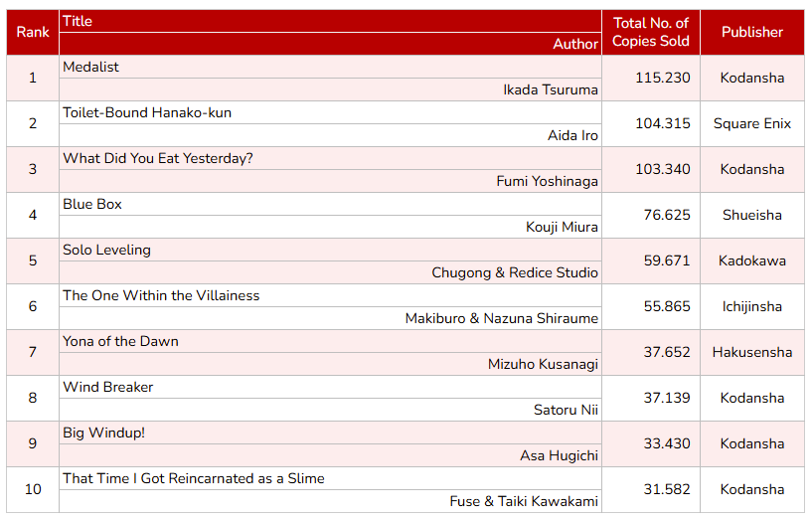Select the title That Time I Got Reincarnated as a Slime
Image resolution: width=812 pixels, height=520 pixels.
194,478
